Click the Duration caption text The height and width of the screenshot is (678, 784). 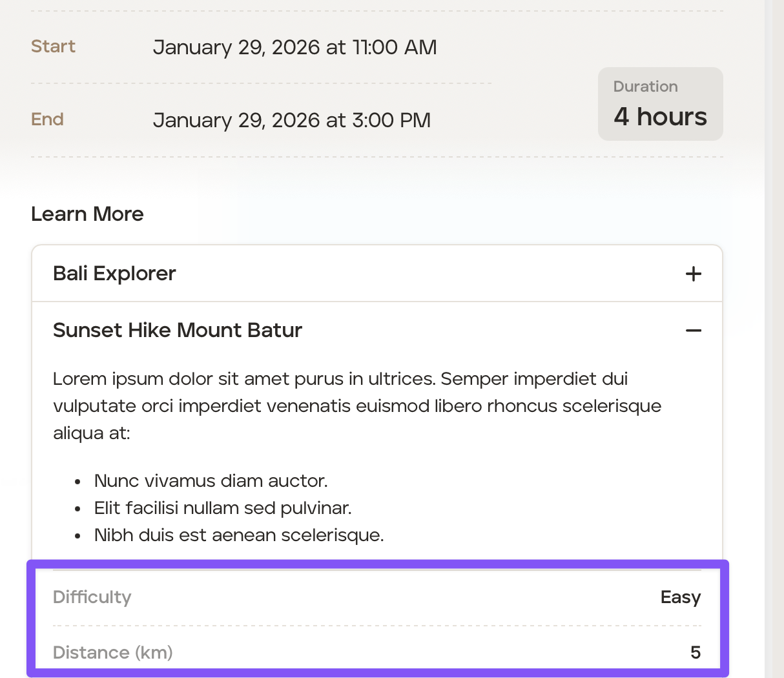[645, 87]
